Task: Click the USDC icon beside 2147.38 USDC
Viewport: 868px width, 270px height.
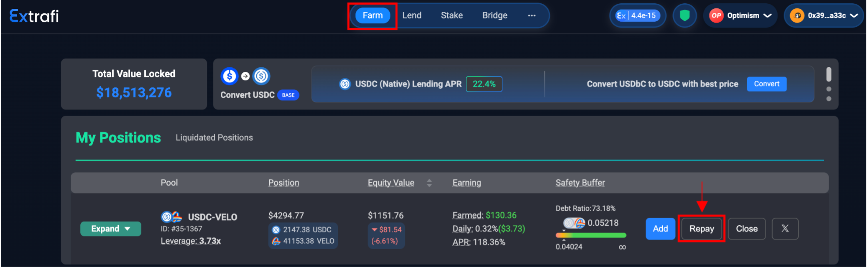Action: click(x=276, y=229)
